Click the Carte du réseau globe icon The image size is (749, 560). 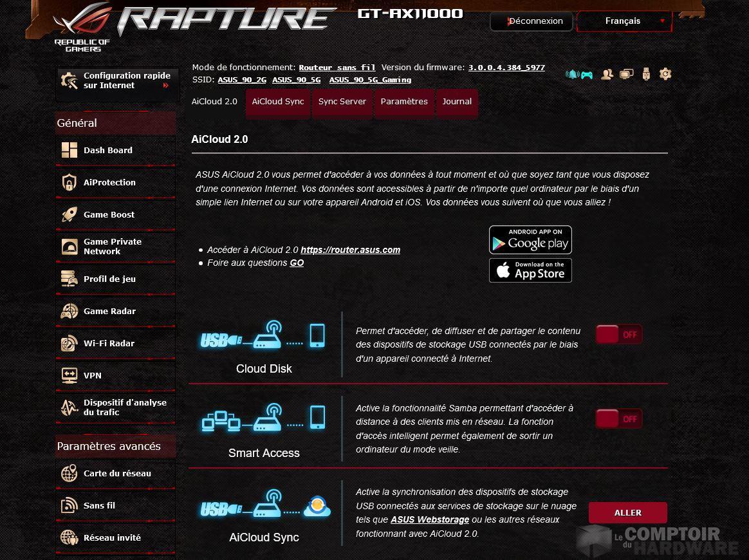[69, 473]
